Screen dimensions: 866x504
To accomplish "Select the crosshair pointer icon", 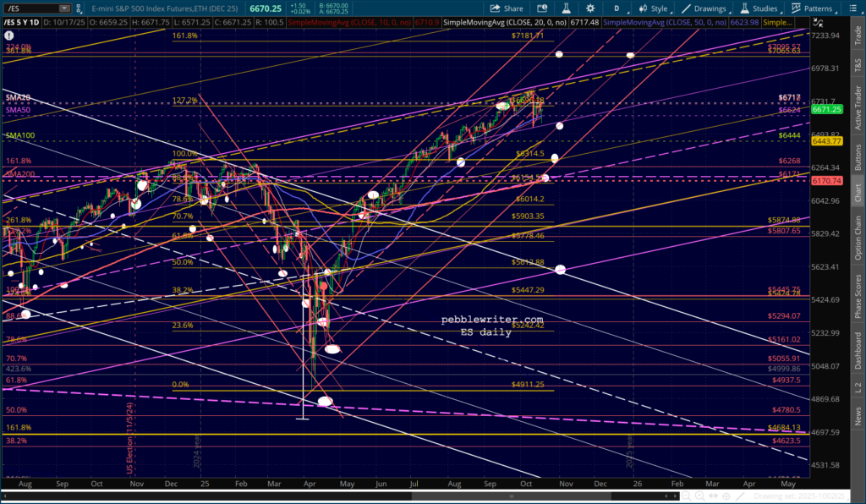I will tap(726, 496).
